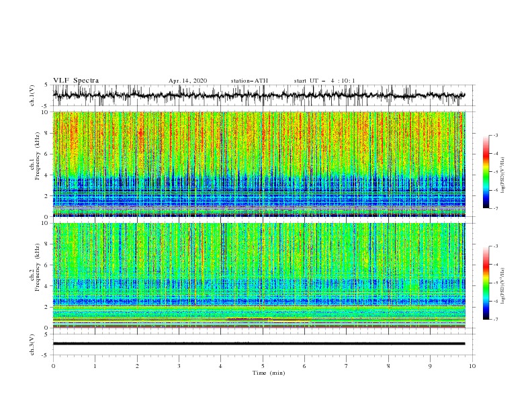Click time axis tick label "1"
The height and width of the screenshot is (411, 532).
[x=95, y=366]
